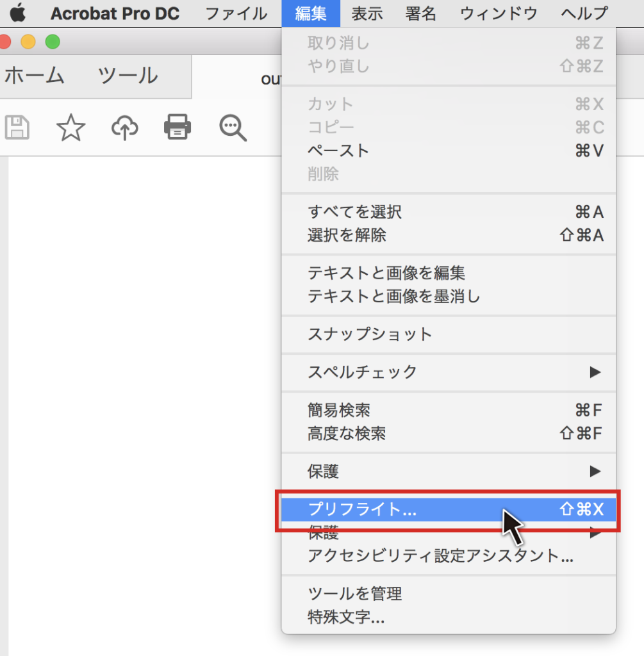Switch to the ホーム tab

(x=35, y=76)
